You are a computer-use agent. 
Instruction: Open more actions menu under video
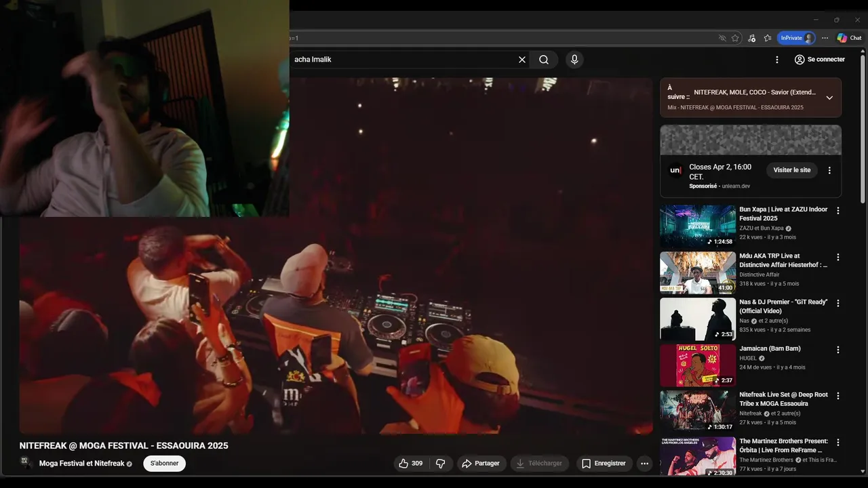(x=644, y=464)
